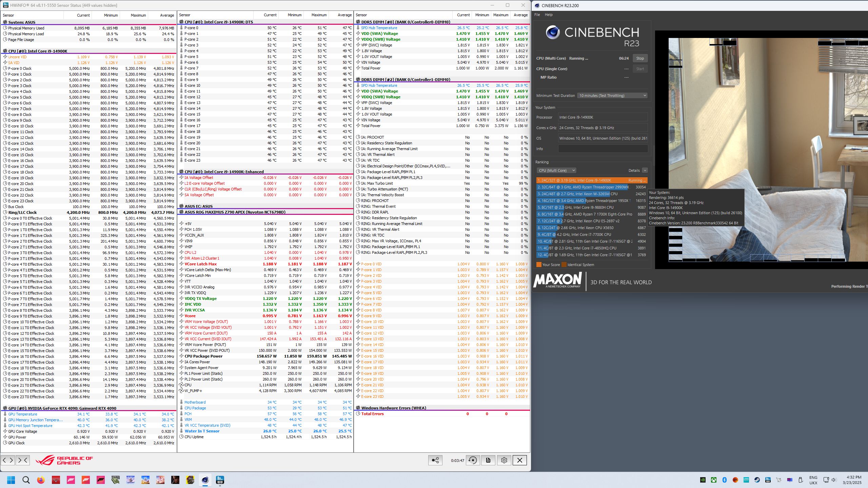Open Xbox tray icon

coord(714,480)
